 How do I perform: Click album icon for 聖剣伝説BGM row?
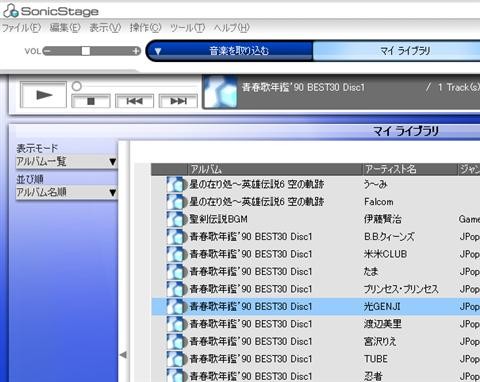(x=175, y=219)
